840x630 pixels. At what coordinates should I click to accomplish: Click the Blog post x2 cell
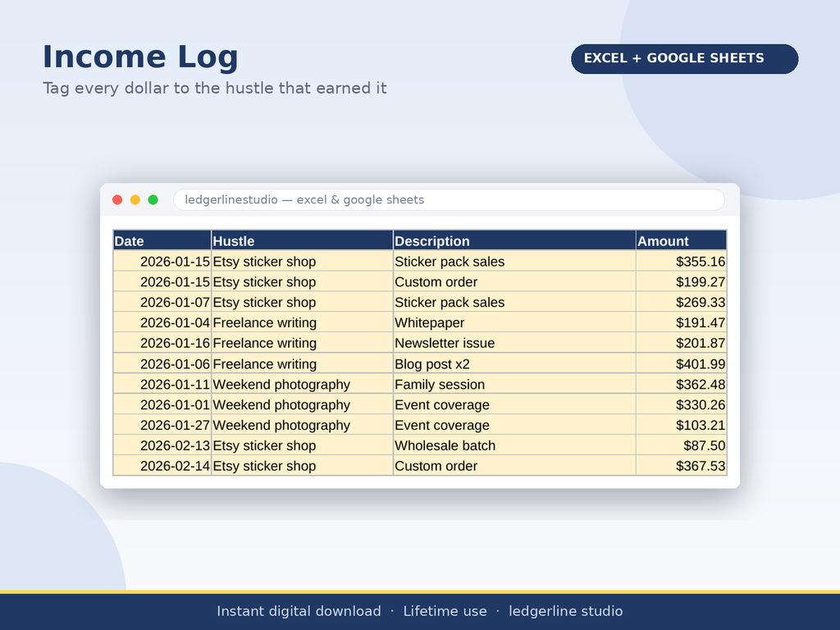click(514, 363)
